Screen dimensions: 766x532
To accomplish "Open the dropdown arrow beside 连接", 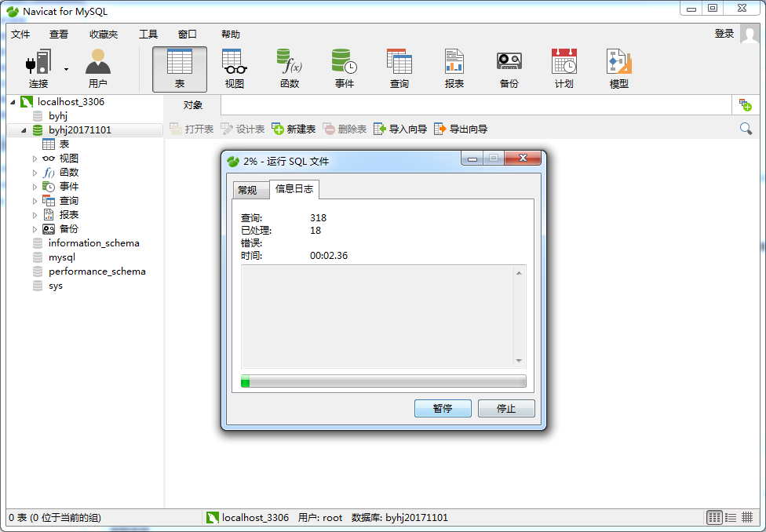I will click(x=66, y=69).
